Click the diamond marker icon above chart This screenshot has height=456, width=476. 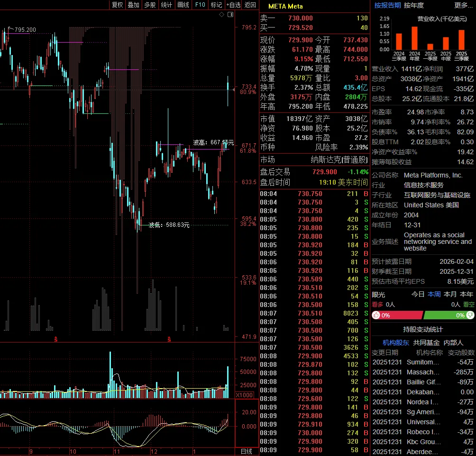(x=221, y=15)
